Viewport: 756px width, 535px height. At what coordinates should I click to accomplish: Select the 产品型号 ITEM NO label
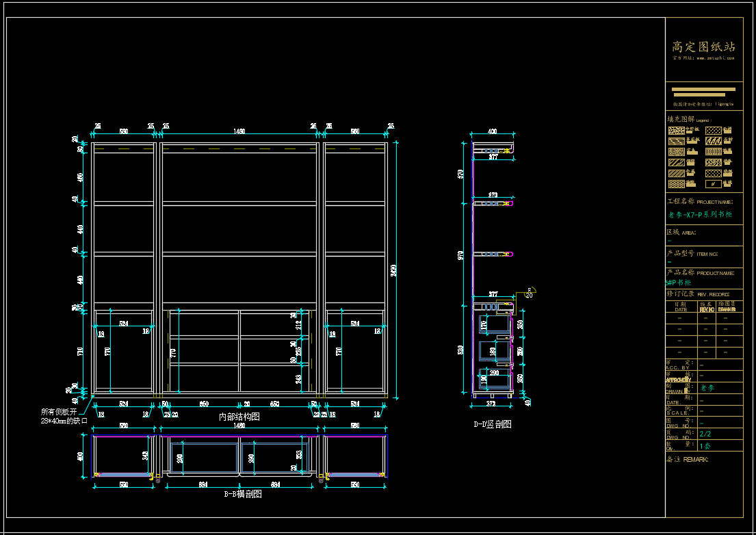pos(692,254)
